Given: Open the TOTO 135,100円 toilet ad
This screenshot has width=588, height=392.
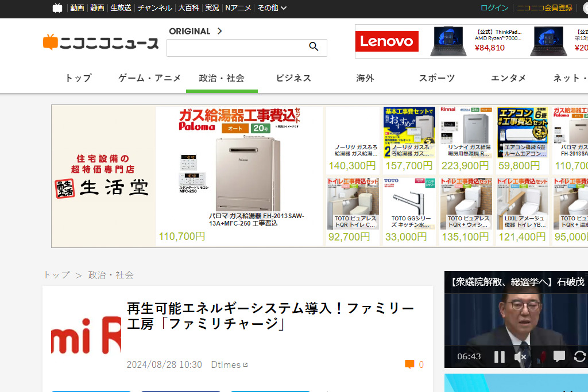Looking at the screenshot, I should (465, 211).
